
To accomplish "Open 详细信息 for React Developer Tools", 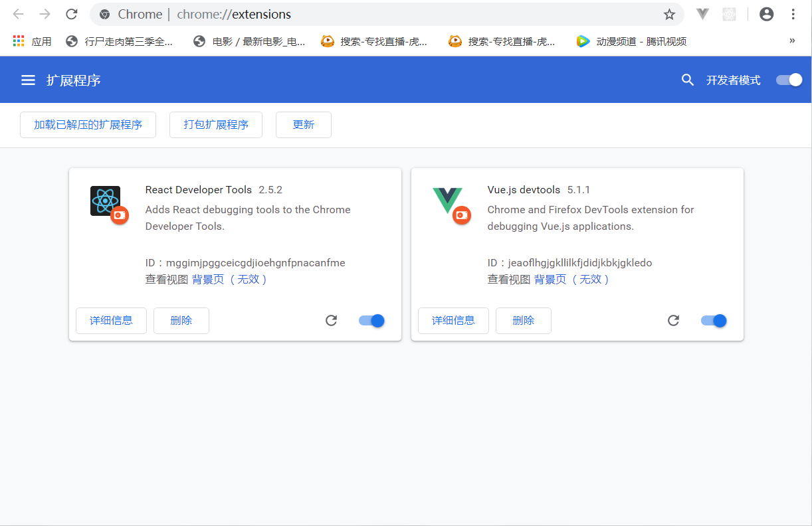I will (111, 321).
